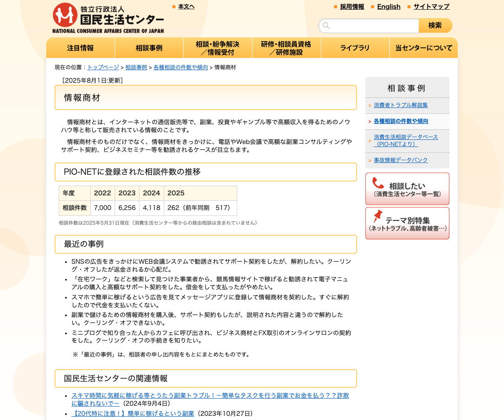
Task: Click the 年度 row header cell
Action: pyautogui.click(x=75, y=193)
